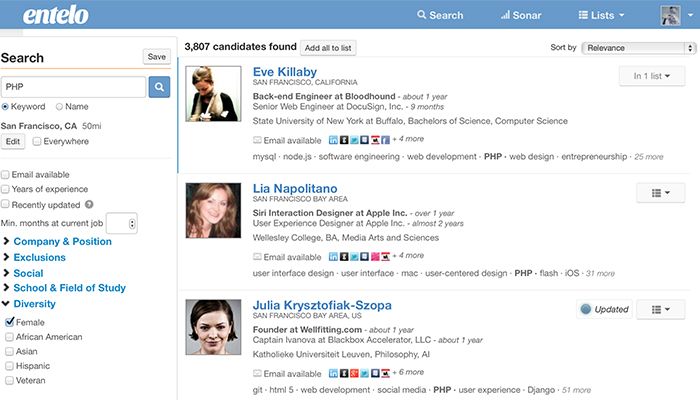The width and height of the screenshot is (700, 400).
Task: Click the blue search magnifier button
Action: pyautogui.click(x=159, y=87)
